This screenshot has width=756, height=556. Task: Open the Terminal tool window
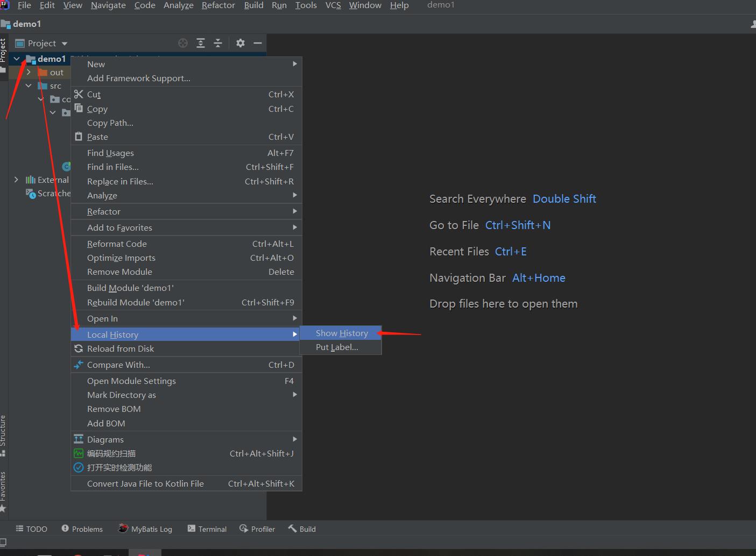(207, 529)
